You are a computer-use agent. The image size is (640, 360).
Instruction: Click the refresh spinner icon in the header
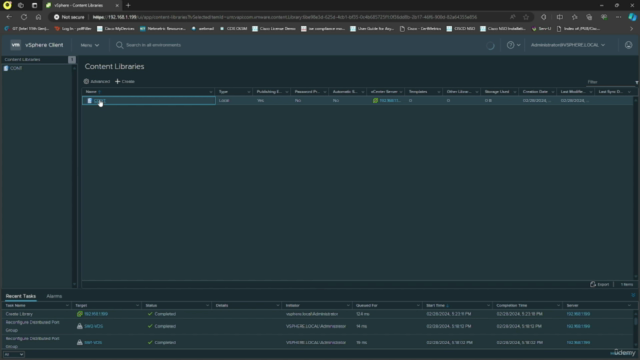coord(490,46)
